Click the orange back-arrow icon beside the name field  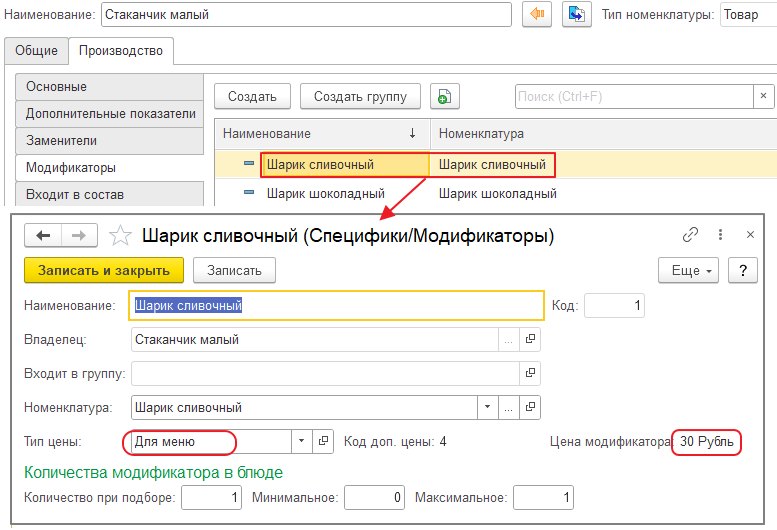pyautogui.click(x=537, y=14)
